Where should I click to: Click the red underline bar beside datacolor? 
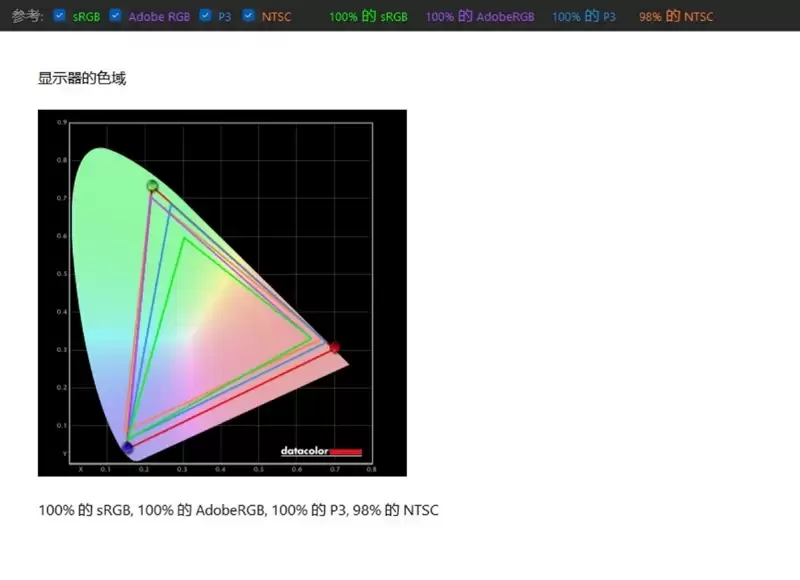tap(347, 452)
